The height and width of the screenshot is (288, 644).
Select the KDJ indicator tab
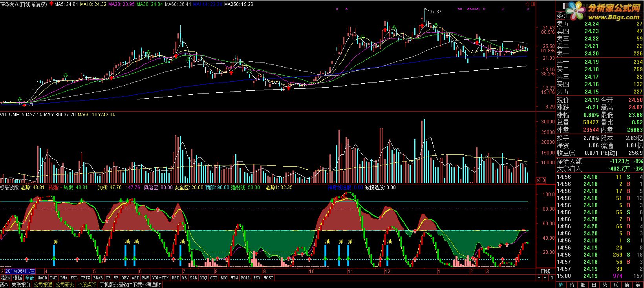203,278
